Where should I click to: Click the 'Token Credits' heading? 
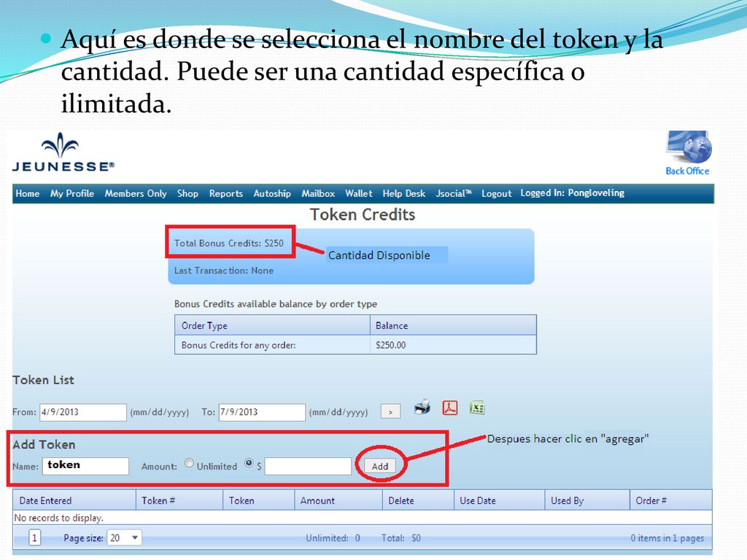pyautogui.click(x=363, y=215)
